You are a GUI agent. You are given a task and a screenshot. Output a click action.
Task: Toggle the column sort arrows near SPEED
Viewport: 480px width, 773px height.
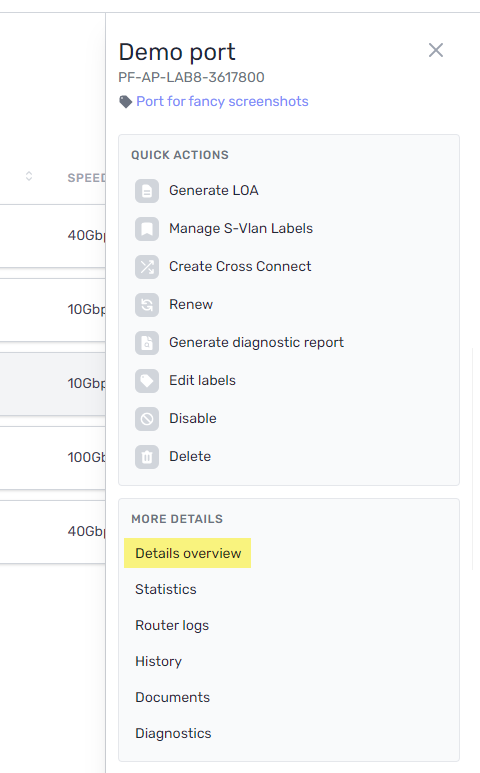tap(29, 176)
